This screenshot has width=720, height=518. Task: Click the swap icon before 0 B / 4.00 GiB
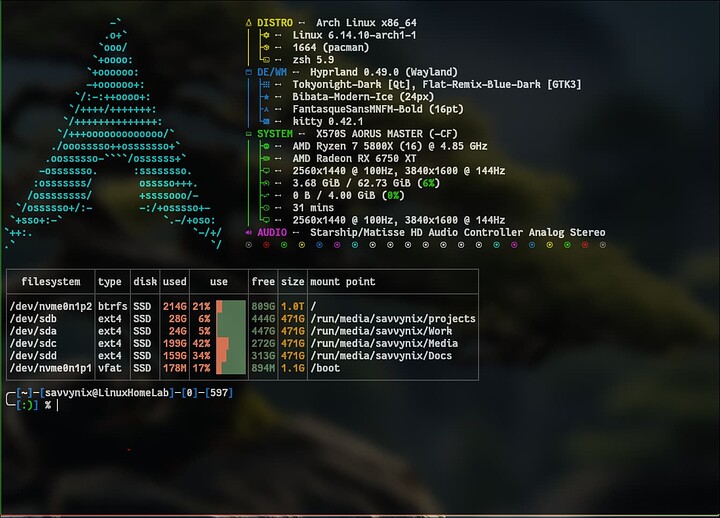pyautogui.click(x=266, y=196)
